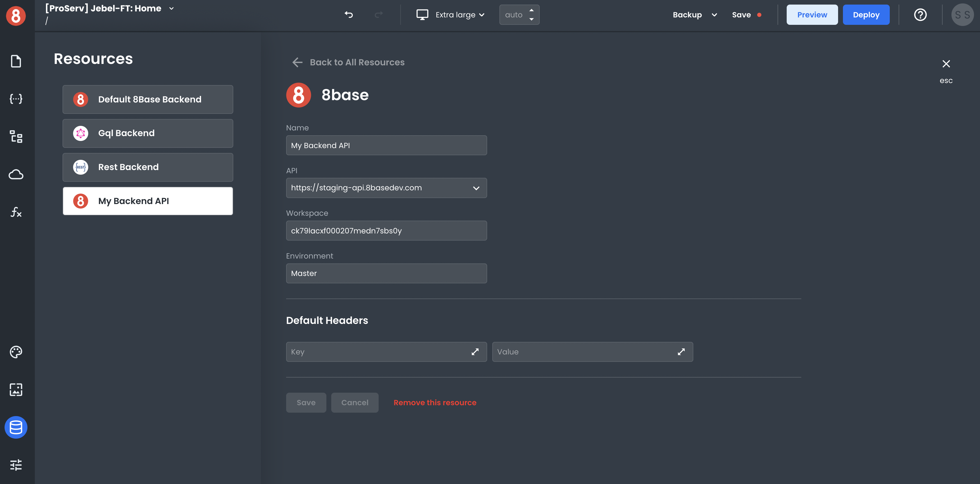Increase the auto width stepper value
The image size is (980, 484).
pos(531,11)
